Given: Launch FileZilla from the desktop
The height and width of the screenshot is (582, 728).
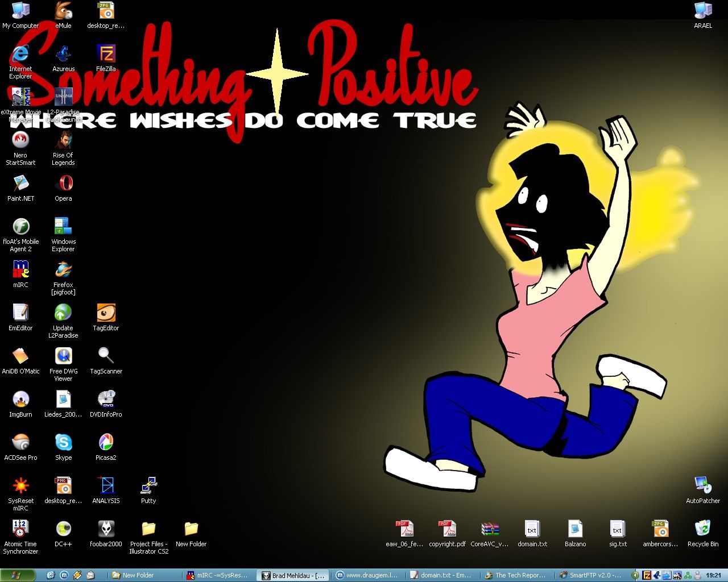Looking at the screenshot, I should pos(106,58).
